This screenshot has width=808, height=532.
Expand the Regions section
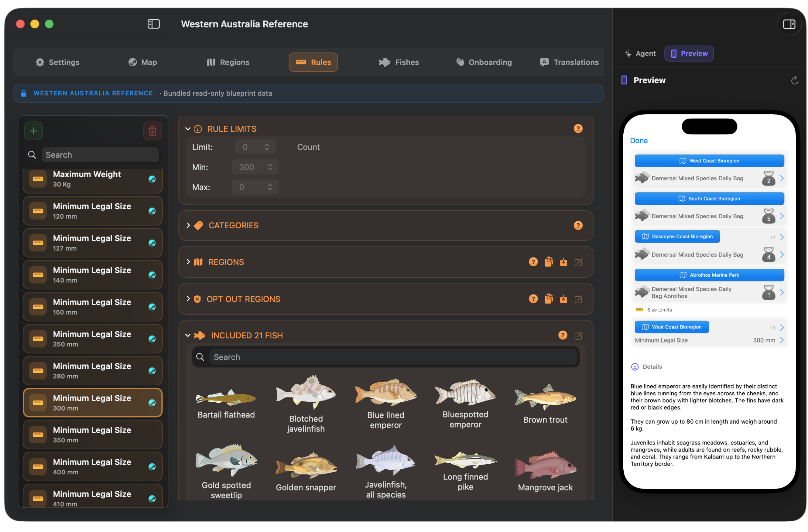(x=188, y=262)
